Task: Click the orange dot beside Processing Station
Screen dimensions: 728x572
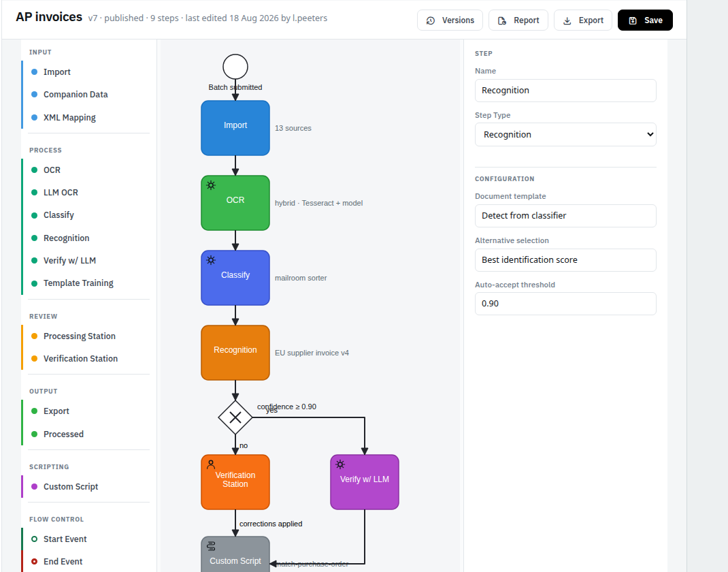Action: pos(34,336)
